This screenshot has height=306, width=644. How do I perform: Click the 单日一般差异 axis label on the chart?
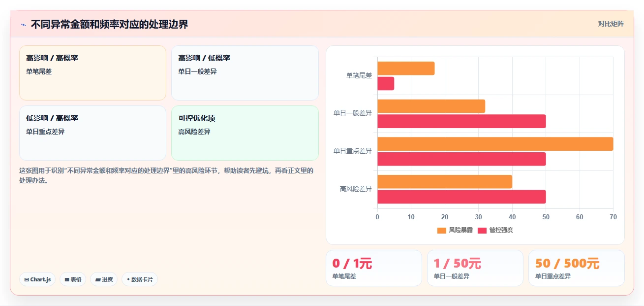coord(353,113)
